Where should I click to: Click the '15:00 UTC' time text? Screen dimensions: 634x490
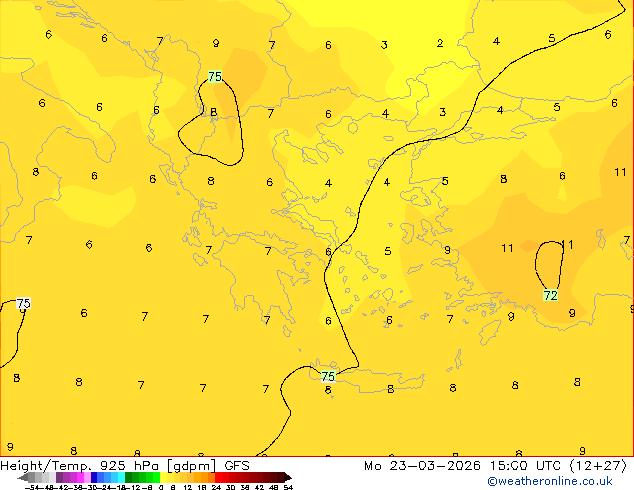[x=528, y=466]
